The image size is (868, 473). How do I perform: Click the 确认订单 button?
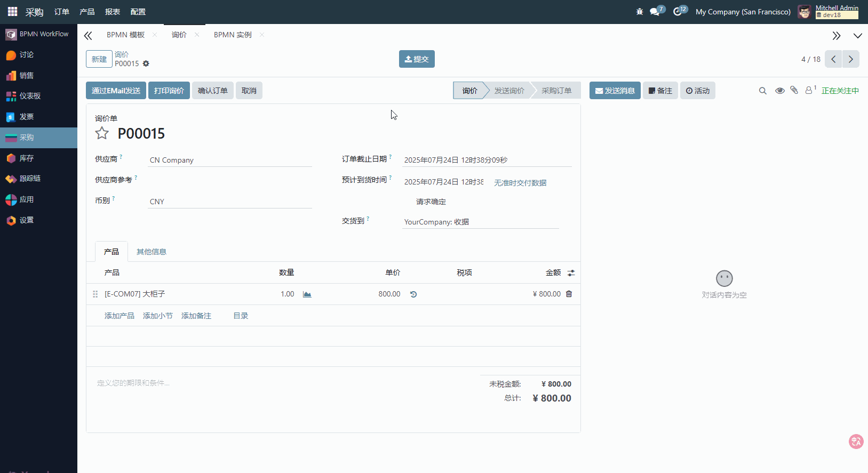[x=212, y=91]
